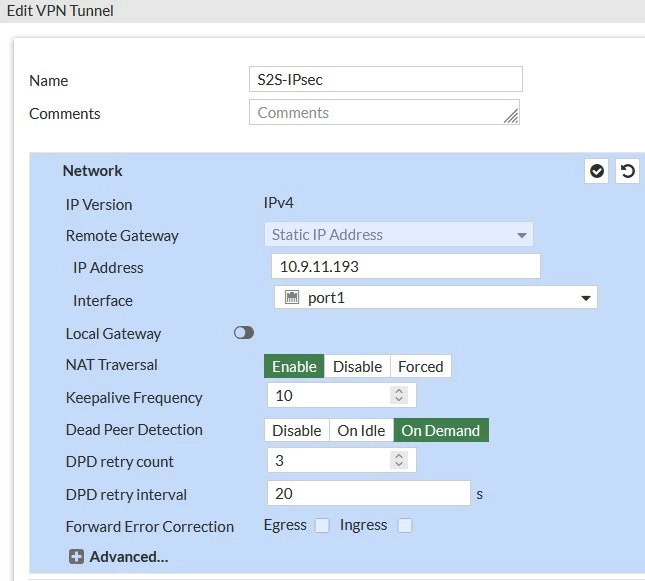Revert Network section with undo arrow icon
The height and width of the screenshot is (581, 645).
(627, 171)
